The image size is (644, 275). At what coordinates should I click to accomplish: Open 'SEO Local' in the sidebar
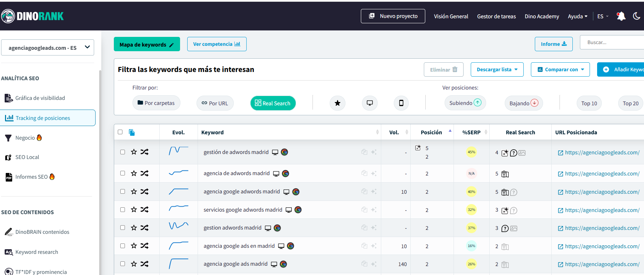click(x=27, y=157)
